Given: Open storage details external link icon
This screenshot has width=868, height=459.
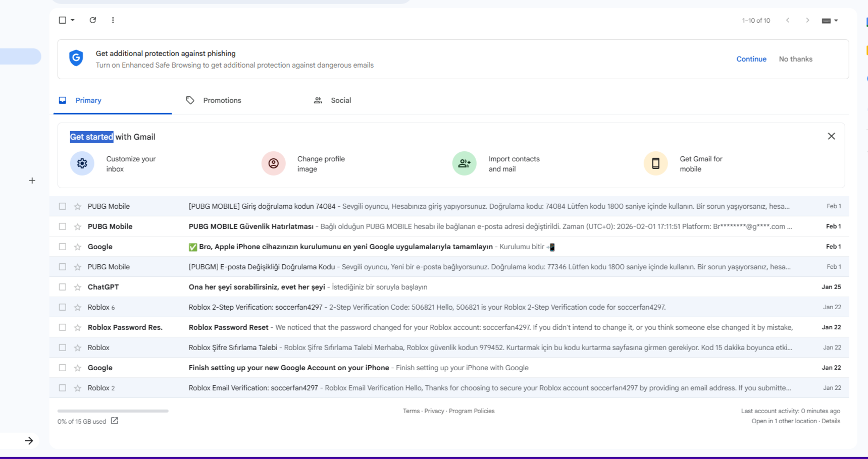Looking at the screenshot, I should tap(115, 421).
